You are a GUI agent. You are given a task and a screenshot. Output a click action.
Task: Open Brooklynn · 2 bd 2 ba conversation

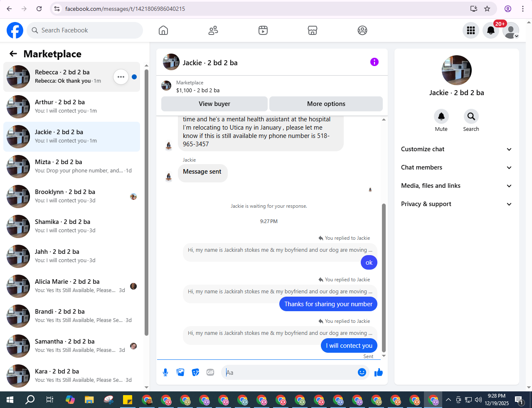tap(71, 197)
